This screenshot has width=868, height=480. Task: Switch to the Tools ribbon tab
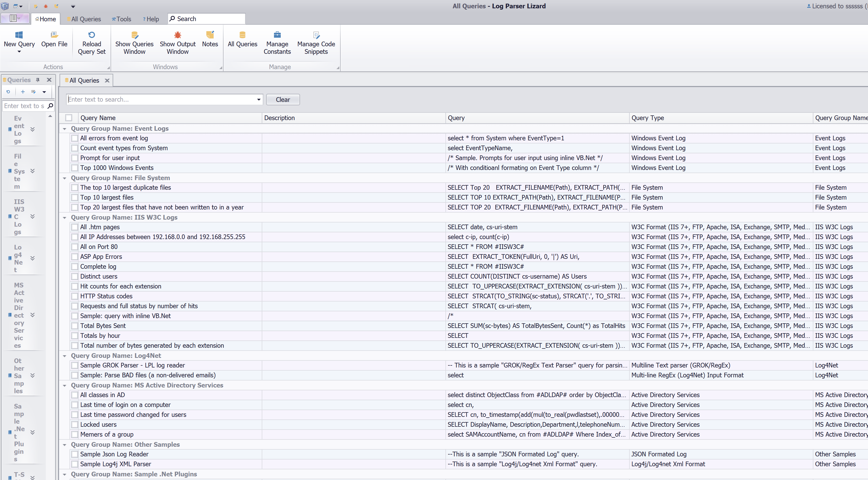pos(121,19)
